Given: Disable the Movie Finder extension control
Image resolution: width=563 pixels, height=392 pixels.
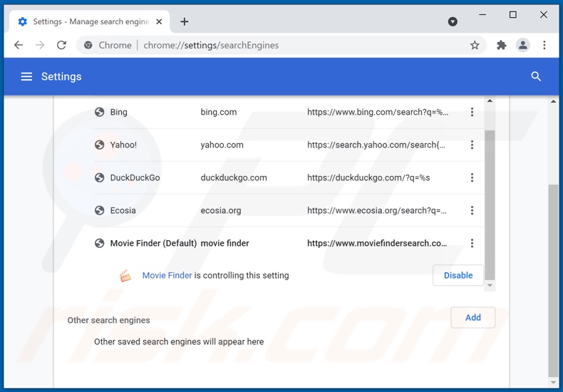Looking at the screenshot, I should 458,275.
